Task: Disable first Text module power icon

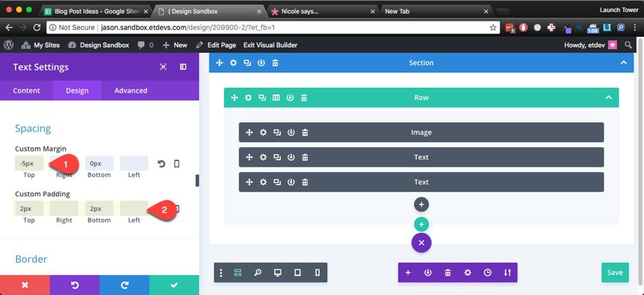Action: click(x=291, y=157)
